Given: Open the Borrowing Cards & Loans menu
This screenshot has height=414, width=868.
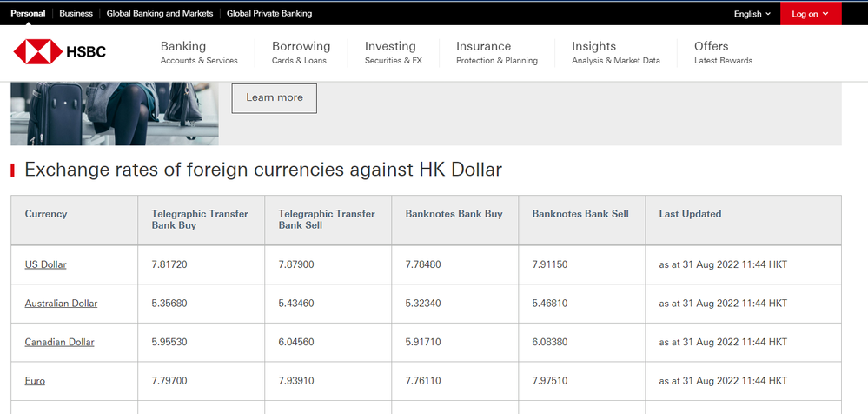Looking at the screenshot, I should point(301,53).
